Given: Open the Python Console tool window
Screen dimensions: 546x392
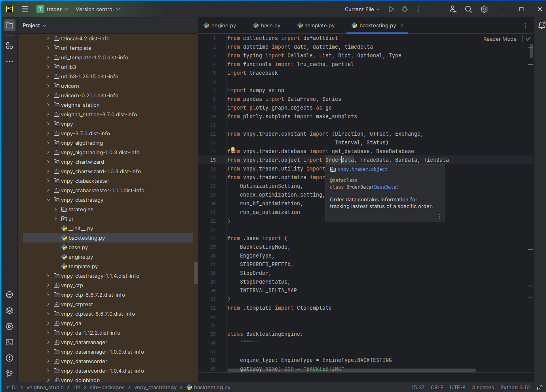Looking at the screenshot, I should click(10, 295).
